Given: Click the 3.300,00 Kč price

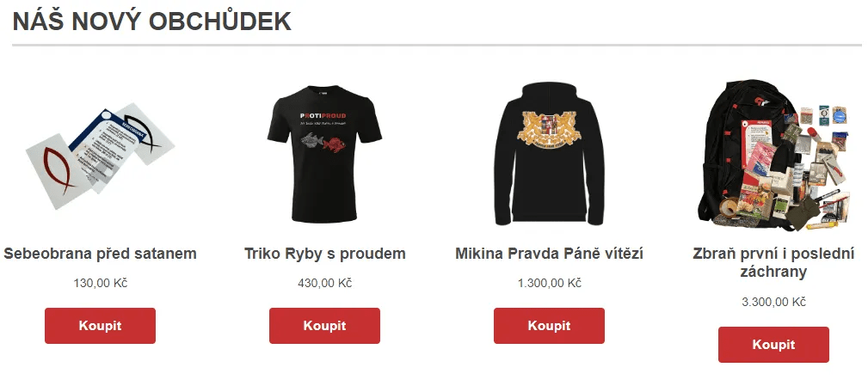Looking at the screenshot, I should pos(774,302).
